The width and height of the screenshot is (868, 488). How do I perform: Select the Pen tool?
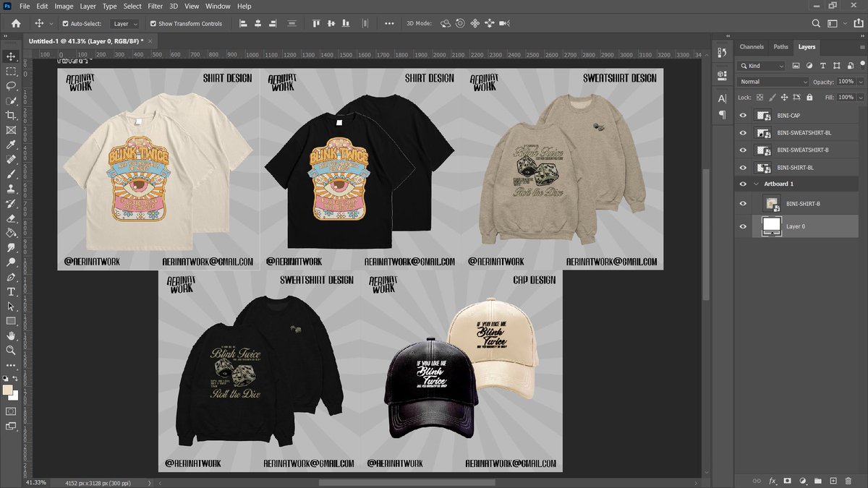(11, 277)
